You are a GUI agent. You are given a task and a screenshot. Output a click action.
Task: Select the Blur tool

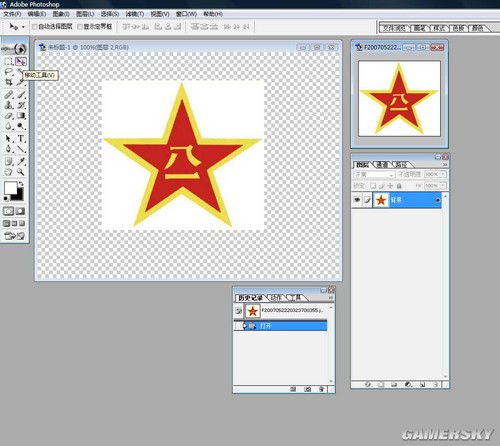(x=8, y=126)
